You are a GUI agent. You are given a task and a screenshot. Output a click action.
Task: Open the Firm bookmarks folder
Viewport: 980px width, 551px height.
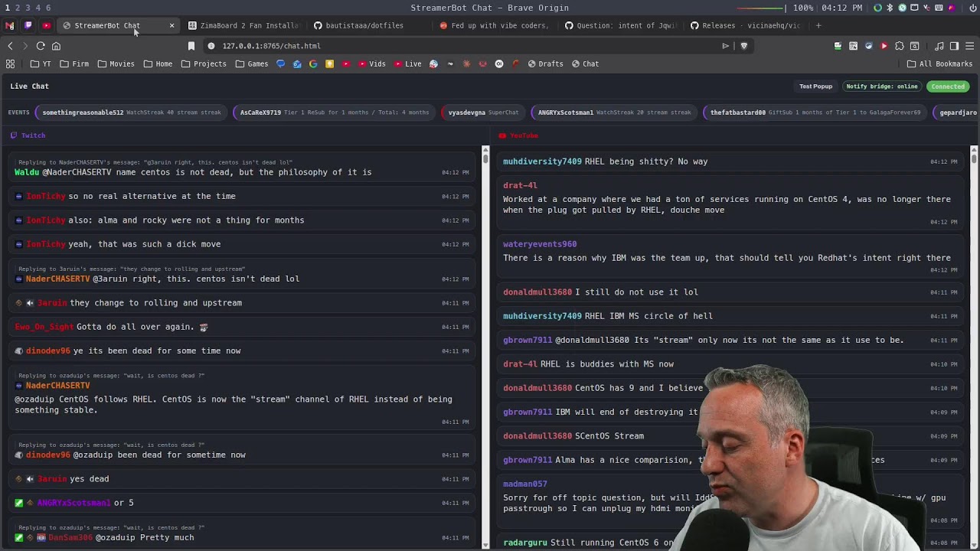[x=74, y=64]
